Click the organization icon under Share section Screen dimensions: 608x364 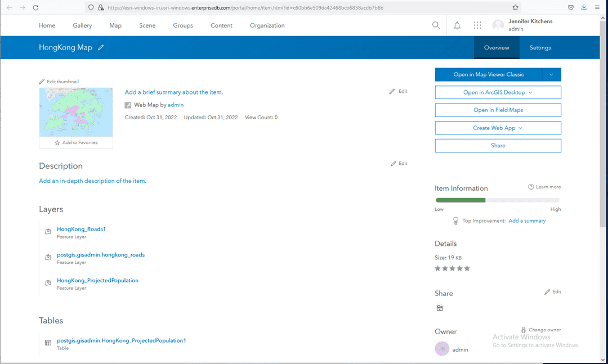[440, 308]
